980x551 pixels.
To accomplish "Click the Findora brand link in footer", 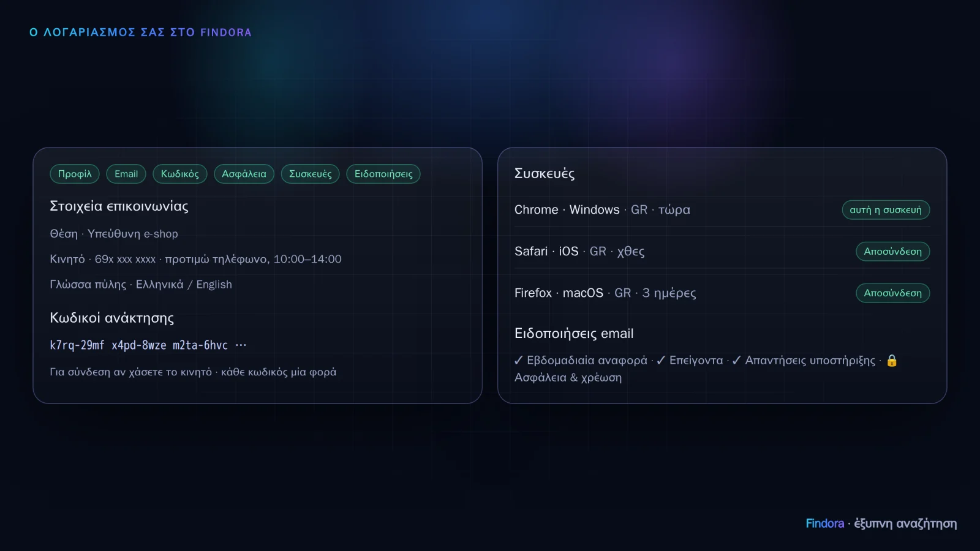I will click(825, 523).
